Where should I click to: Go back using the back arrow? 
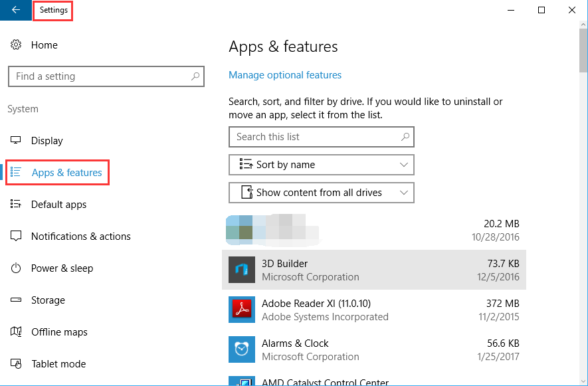coord(16,10)
